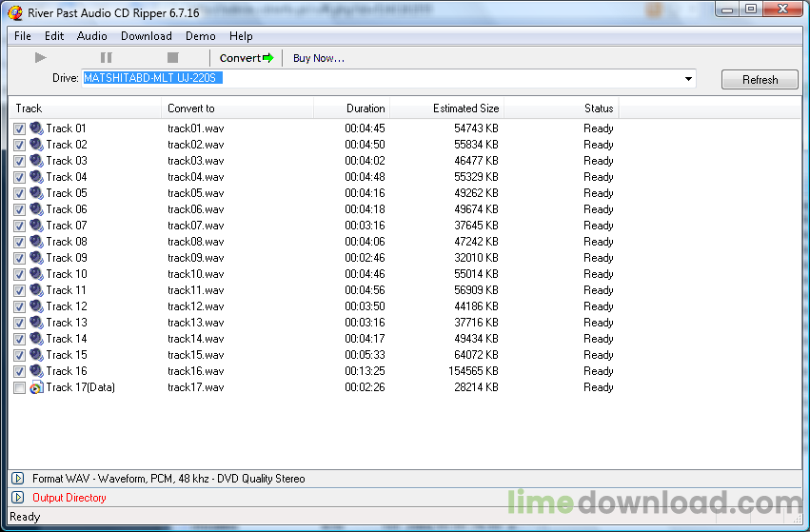Uncheck the Track 03 checkbox

click(x=20, y=161)
